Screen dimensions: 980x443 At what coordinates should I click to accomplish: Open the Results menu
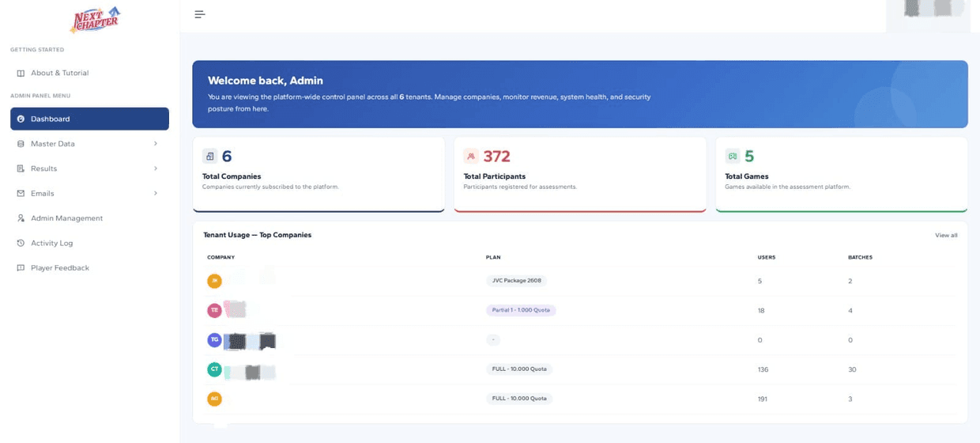(89, 168)
